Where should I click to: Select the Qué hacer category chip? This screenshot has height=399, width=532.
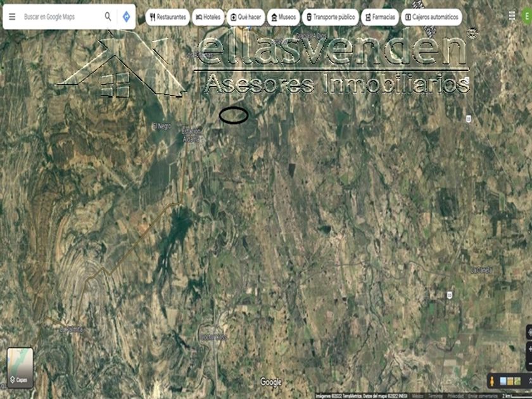(x=246, y=17)
